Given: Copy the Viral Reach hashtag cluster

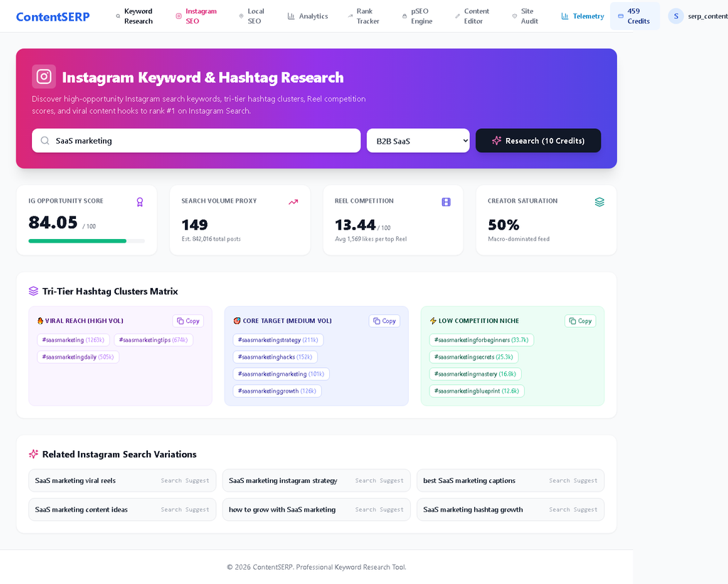Looking at the screenshot, I should pos(188,321).
